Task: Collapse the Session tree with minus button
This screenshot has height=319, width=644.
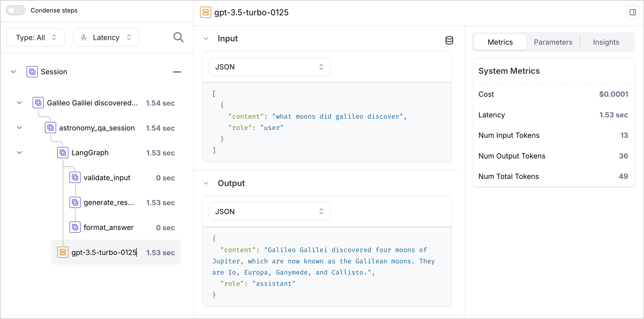Action: tap(177, 72)
